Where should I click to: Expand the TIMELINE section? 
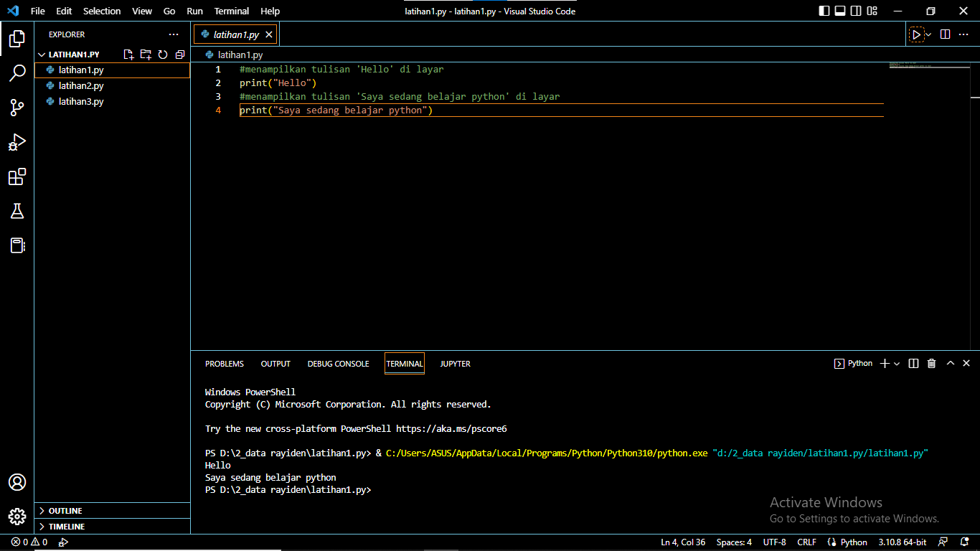pos(69,526)
